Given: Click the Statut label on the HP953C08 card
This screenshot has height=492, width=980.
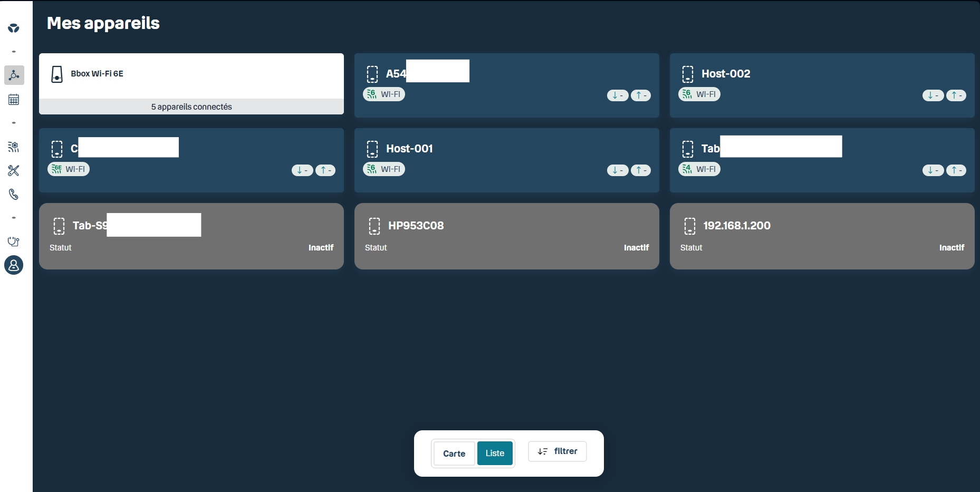Looking at the screenshot, I should pos(376,248).
